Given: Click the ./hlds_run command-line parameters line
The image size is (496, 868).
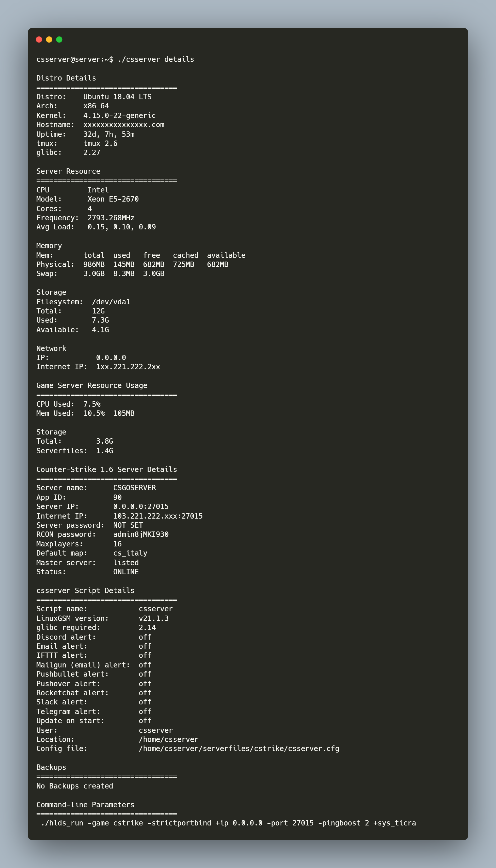Looking at the screenshot, I should click(228, 823).
